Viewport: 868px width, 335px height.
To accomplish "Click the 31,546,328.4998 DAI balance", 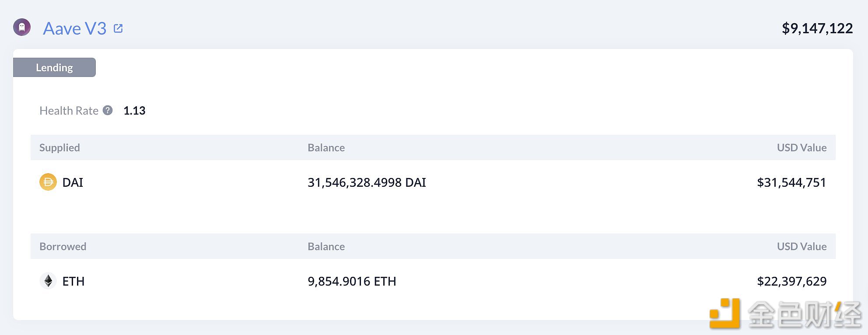I will tap(367, 182).
